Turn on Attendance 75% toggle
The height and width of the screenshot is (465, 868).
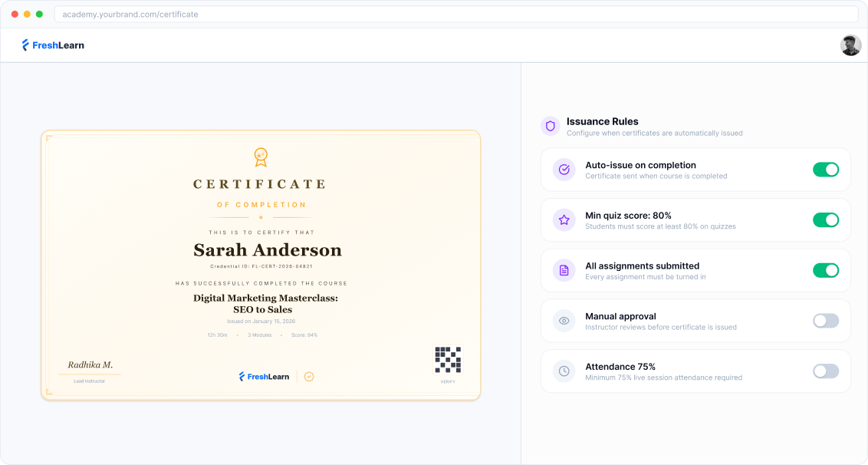(825, 371)
